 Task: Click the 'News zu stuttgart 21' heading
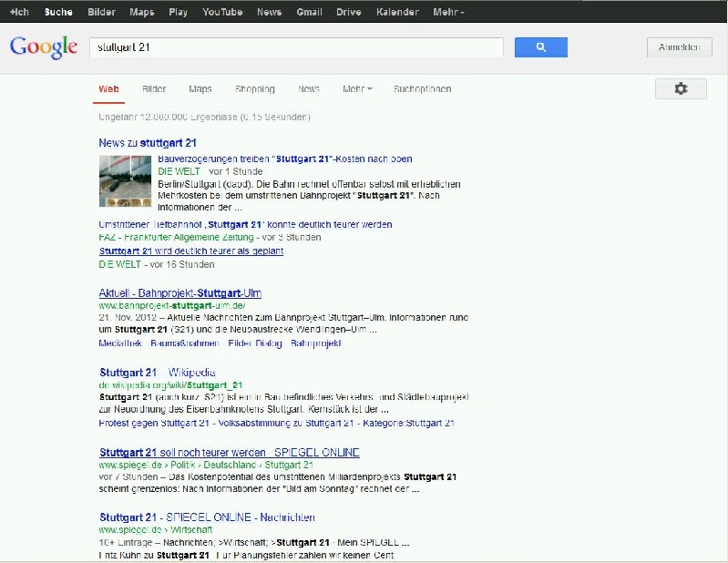tap(147, 143)
